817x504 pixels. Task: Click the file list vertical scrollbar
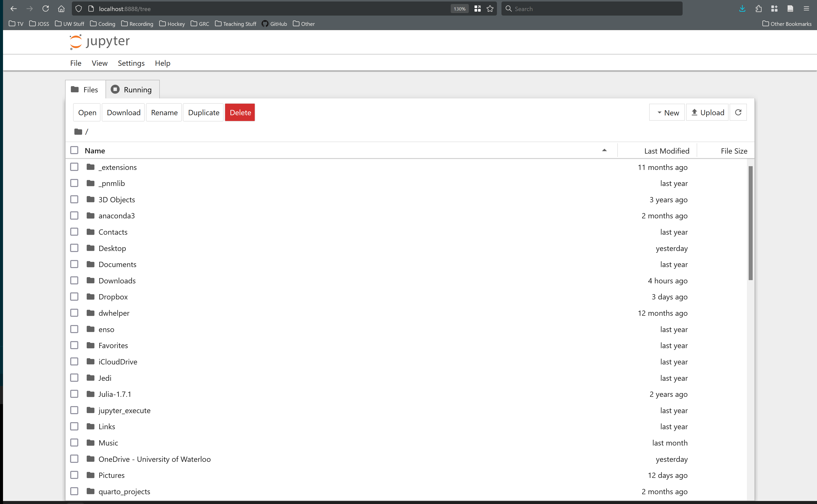pos(751,223)
